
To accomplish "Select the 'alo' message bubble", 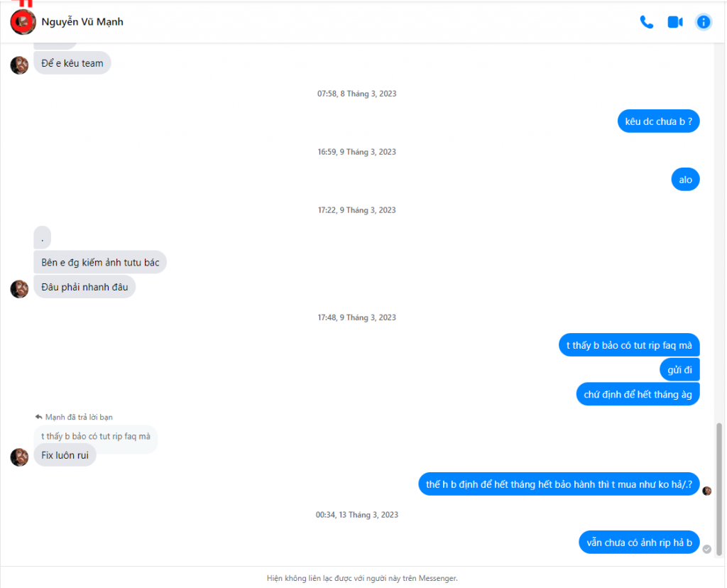I will click(x=685, y=180).
